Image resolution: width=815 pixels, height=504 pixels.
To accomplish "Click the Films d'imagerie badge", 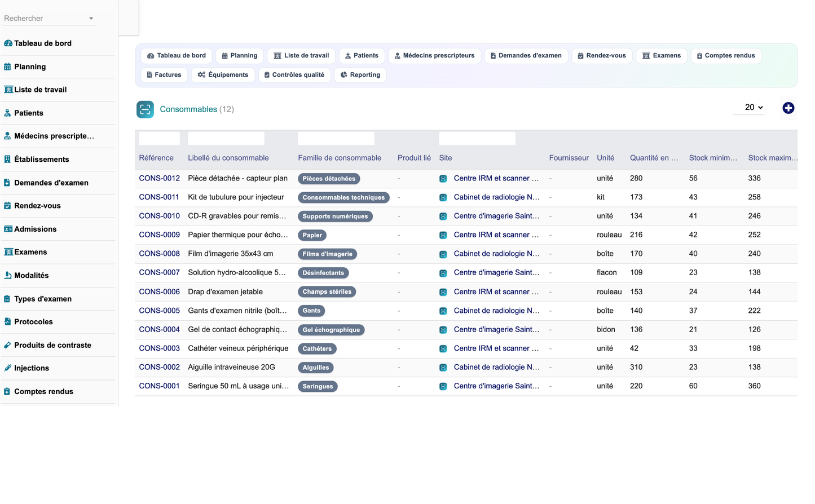I will pyautogui.click(x=327, y=254).
